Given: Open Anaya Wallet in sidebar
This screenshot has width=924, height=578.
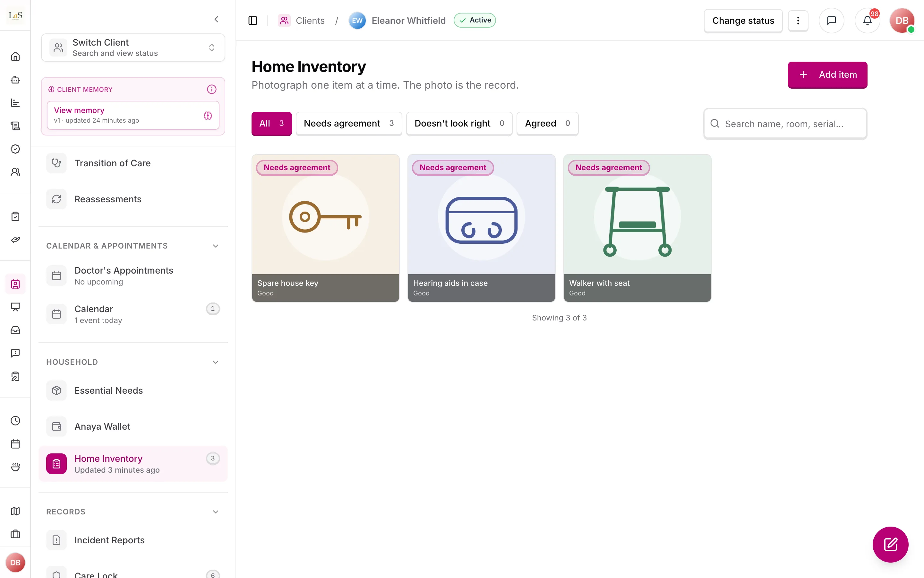Looking at the screenshot, I should [133, 426].
